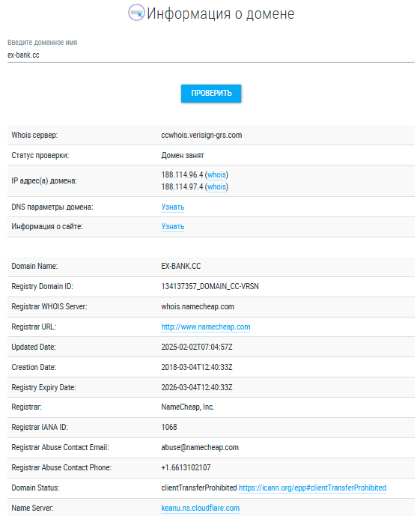The image size is (420, 516).
Task: Click the ex-bank.cc domain name input field
Action: 211,55
